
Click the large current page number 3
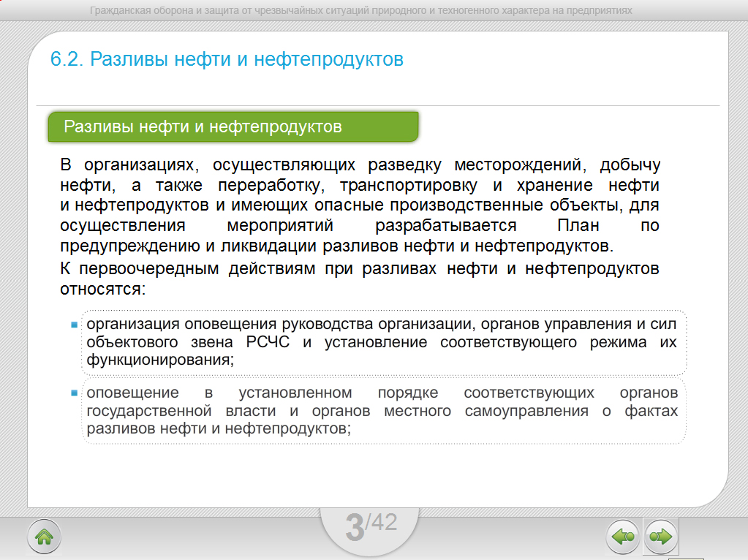click(x=355, y=529)
